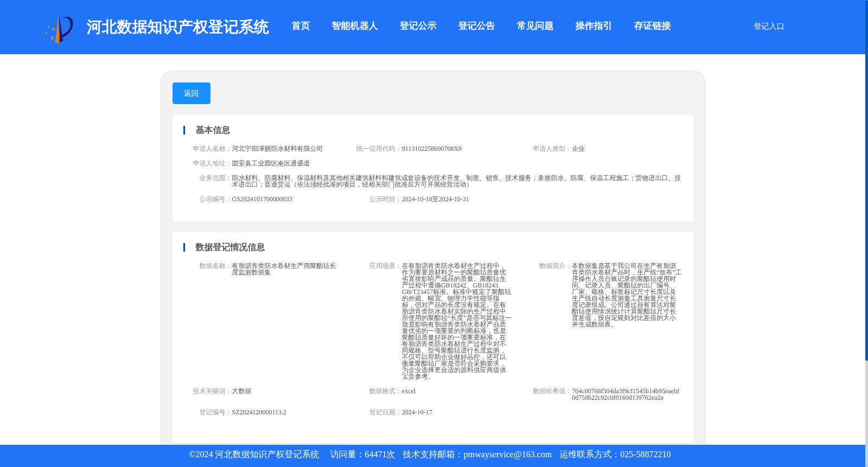The image size is (868, 467).
Task: Select technical keyword value 大数据
Action: tap(241, 391)
